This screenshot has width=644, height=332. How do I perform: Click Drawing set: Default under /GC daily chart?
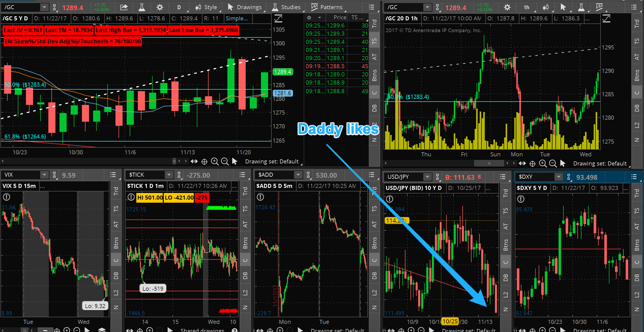click(272, 161)
